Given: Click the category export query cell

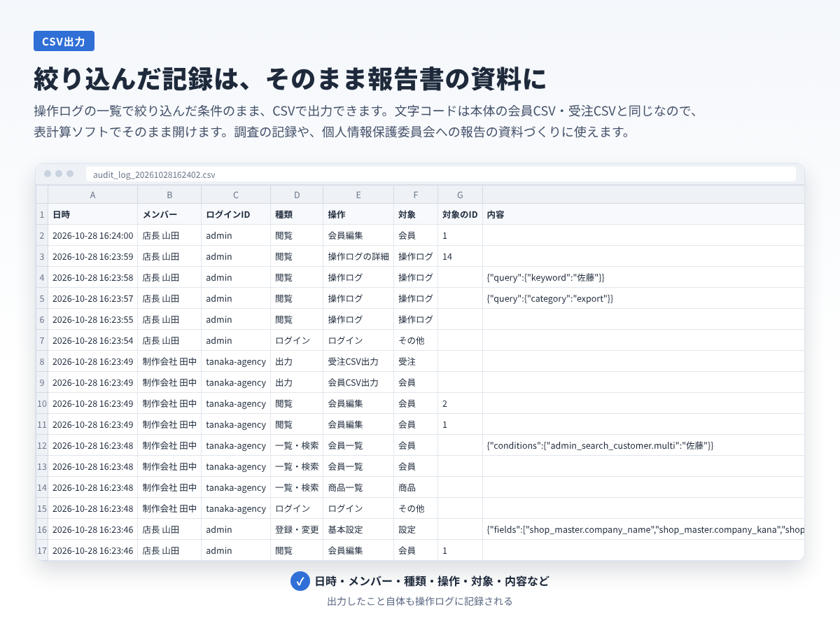Looking at the screenshot, I should pyautogui.click(x=643, y=298).
